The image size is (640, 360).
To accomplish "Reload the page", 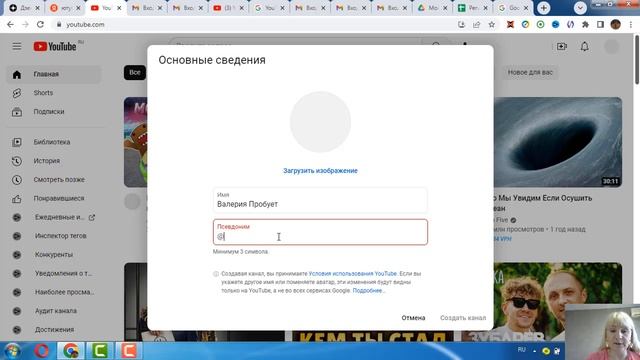I will pos(40,24).
